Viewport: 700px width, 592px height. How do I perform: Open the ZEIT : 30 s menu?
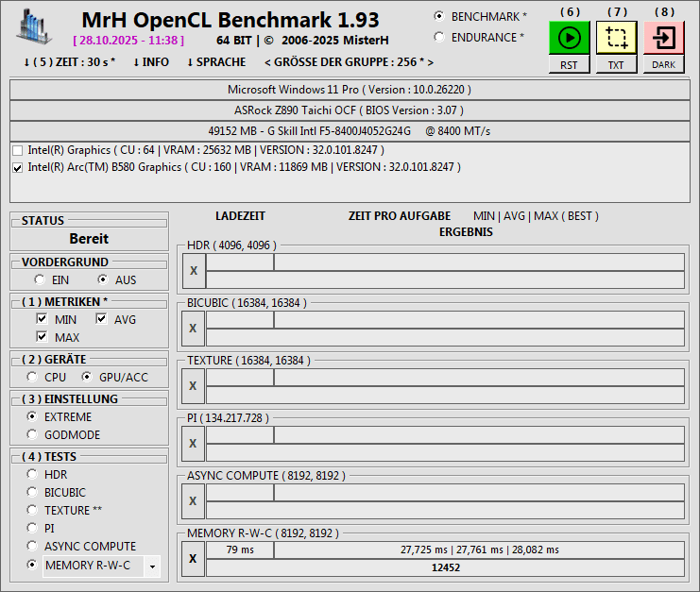coord(69,62)
